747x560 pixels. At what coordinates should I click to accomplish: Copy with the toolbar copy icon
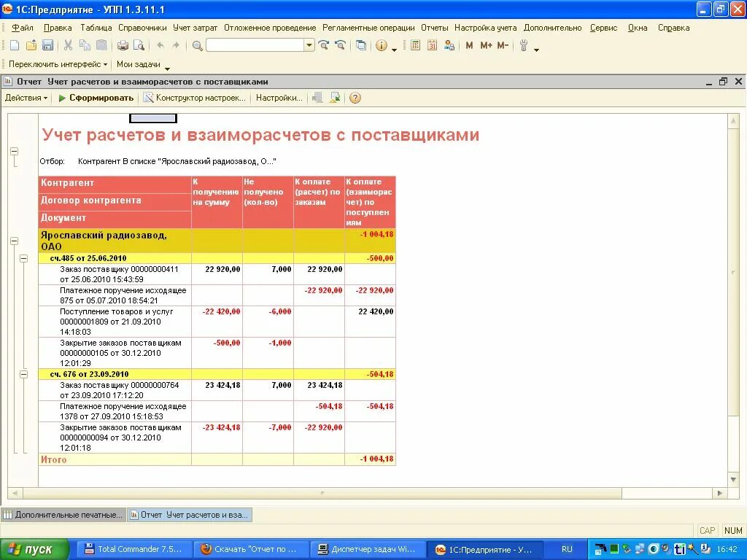pos(85,46)
